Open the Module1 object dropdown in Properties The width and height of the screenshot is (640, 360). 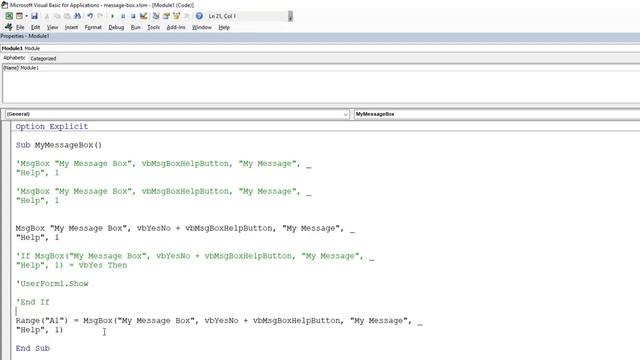coord(320,48)
